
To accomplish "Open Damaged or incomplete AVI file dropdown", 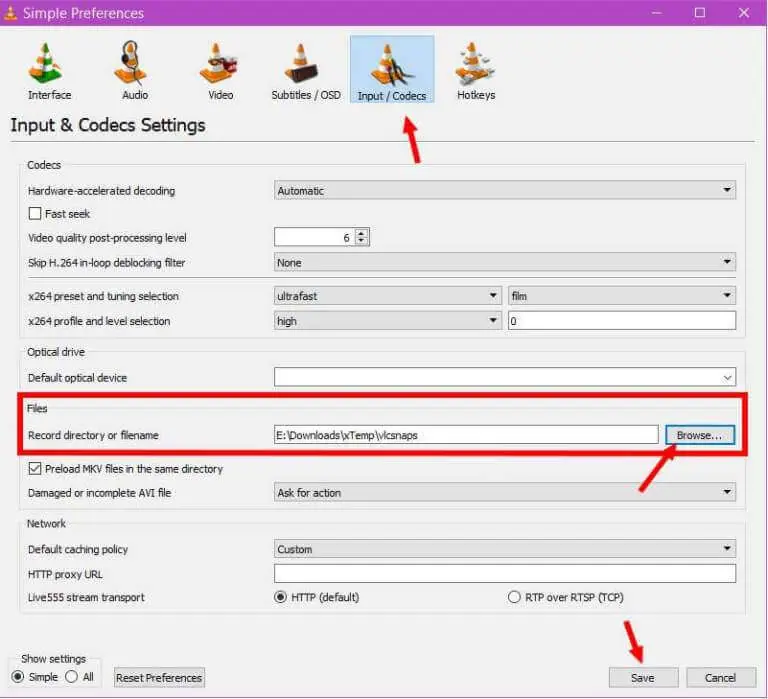I will 504,492.
